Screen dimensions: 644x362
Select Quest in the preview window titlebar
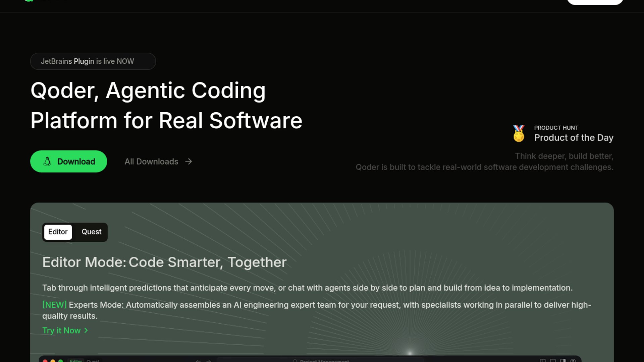(93, 361)
